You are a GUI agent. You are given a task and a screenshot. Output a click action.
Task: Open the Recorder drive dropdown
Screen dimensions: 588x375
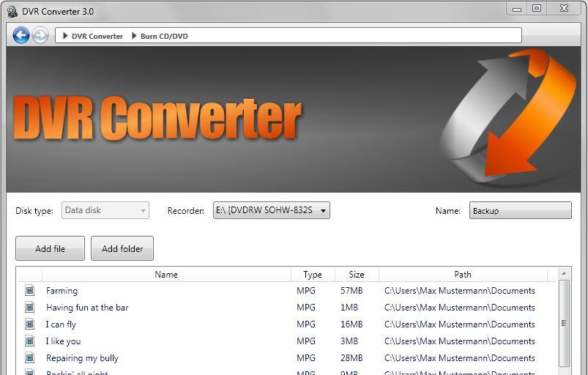click(272, 210)
